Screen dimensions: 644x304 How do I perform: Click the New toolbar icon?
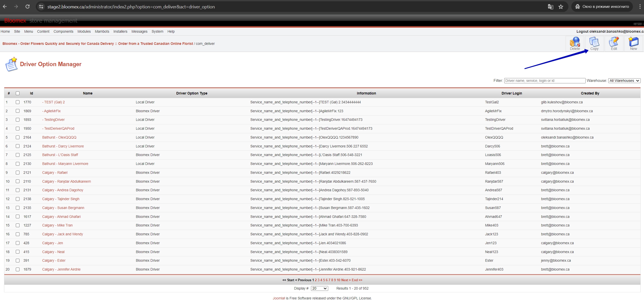(x=633, y=44)
